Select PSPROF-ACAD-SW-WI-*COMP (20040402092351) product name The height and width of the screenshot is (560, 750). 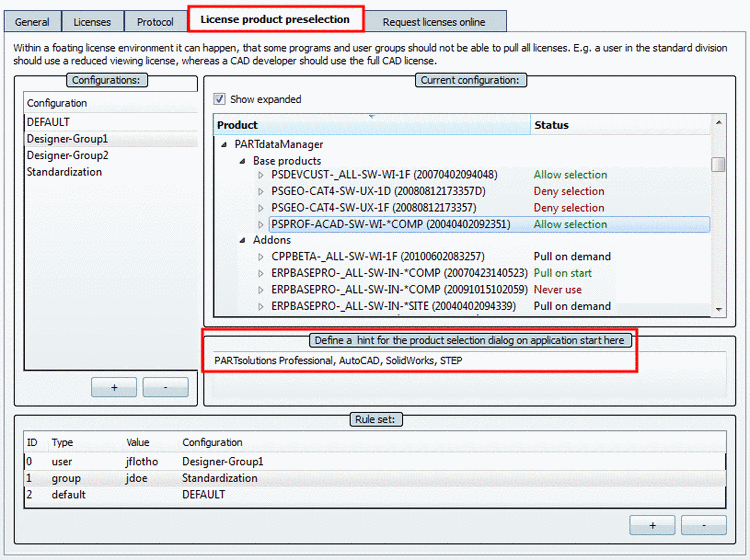(x=391, y=224)
